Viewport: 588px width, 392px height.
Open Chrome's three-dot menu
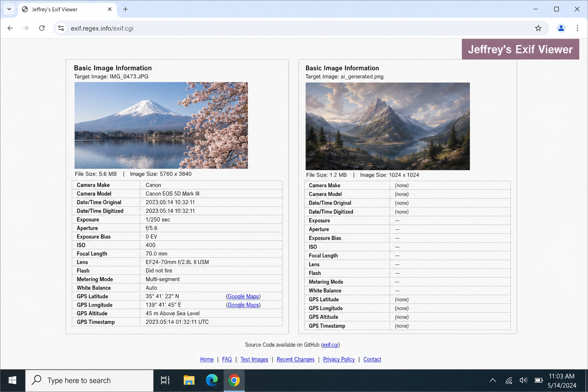point(578,28)
